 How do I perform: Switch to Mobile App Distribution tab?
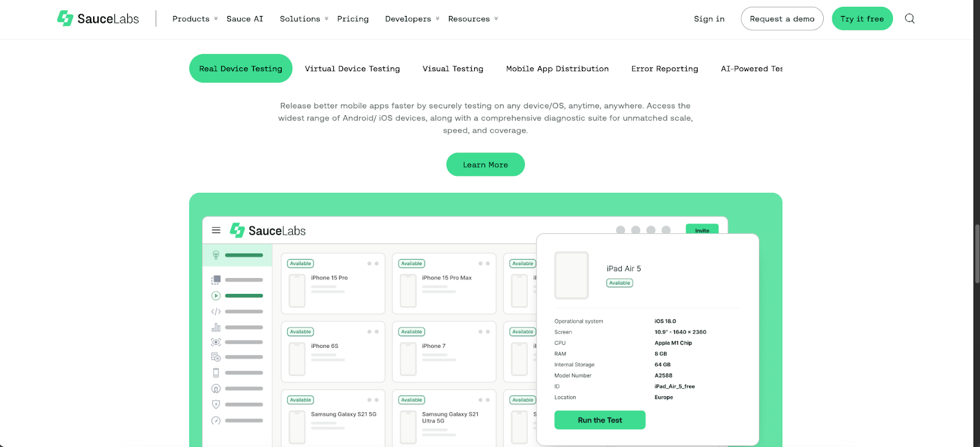pyautogui.click(x=557, y=69)
